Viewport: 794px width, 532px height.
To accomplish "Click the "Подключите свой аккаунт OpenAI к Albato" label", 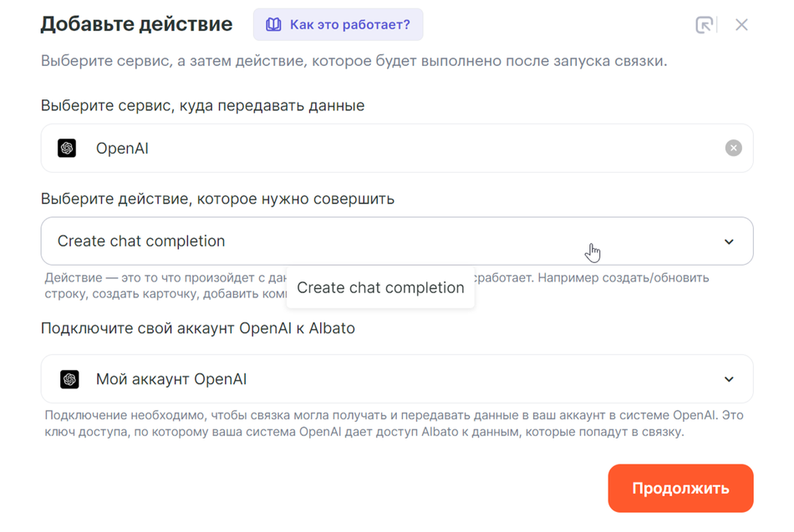I will [x=197, y=328].
